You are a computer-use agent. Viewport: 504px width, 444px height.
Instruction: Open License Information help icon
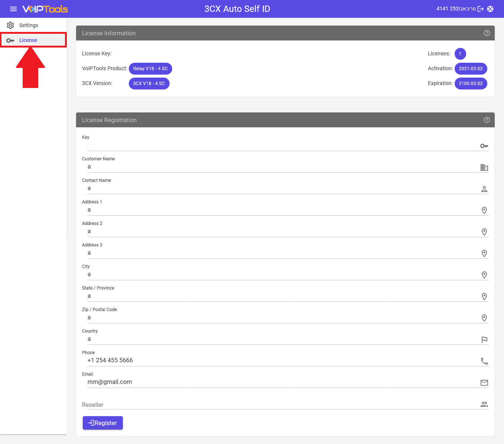pyautogui.click(x=487, y=33)
